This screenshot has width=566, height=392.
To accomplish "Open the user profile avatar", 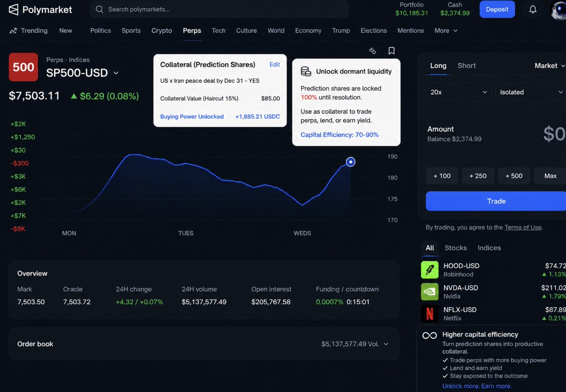I will pyautogui.click(x=558, y=9).
